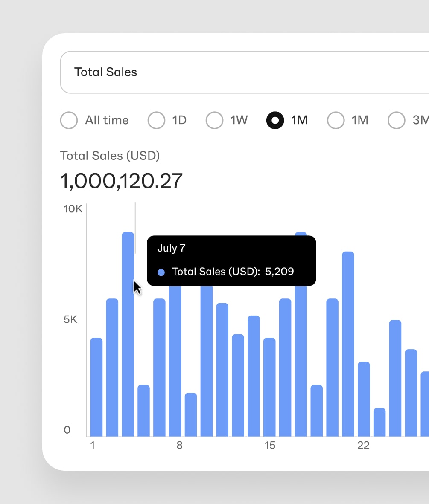The image size is (429, 504).
Task: Choose the 1D time range
Action: coord(156,120)
